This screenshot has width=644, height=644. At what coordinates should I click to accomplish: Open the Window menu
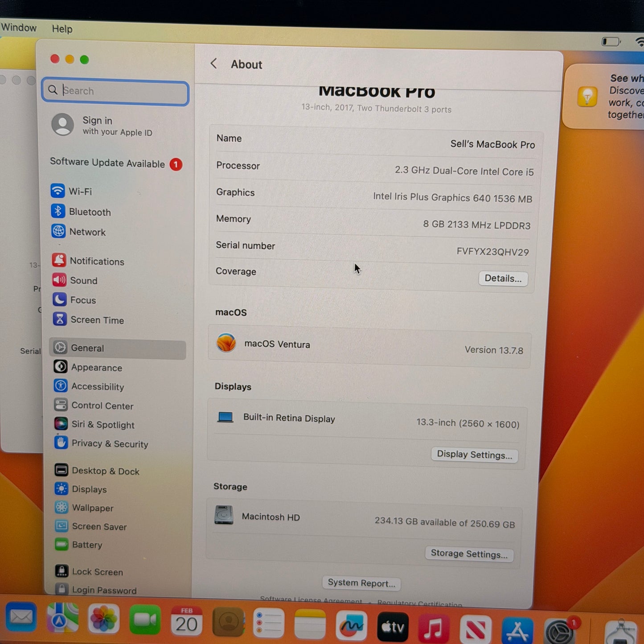[19, 28]
